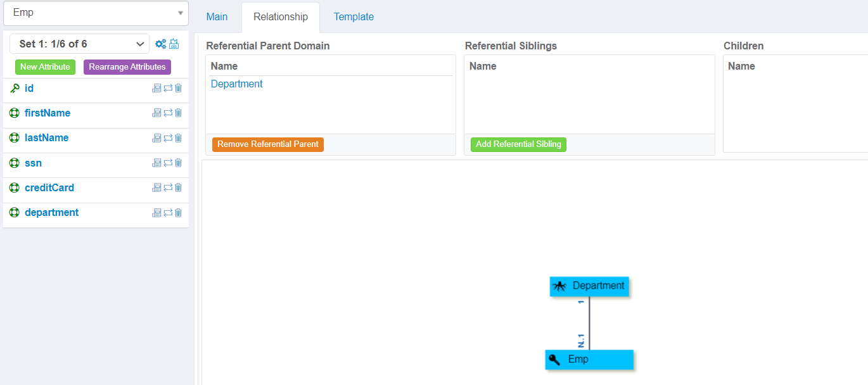Click the document icon in id row

tap(157, 89)
